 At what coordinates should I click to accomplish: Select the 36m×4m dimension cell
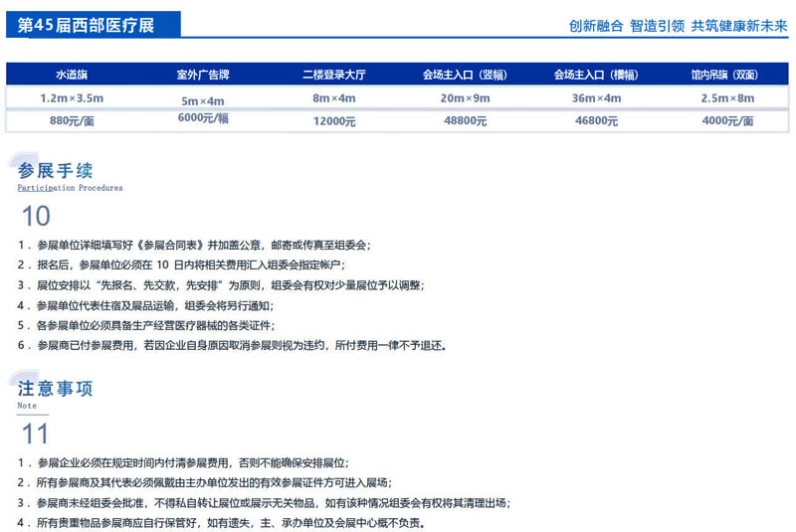[596, 97]
